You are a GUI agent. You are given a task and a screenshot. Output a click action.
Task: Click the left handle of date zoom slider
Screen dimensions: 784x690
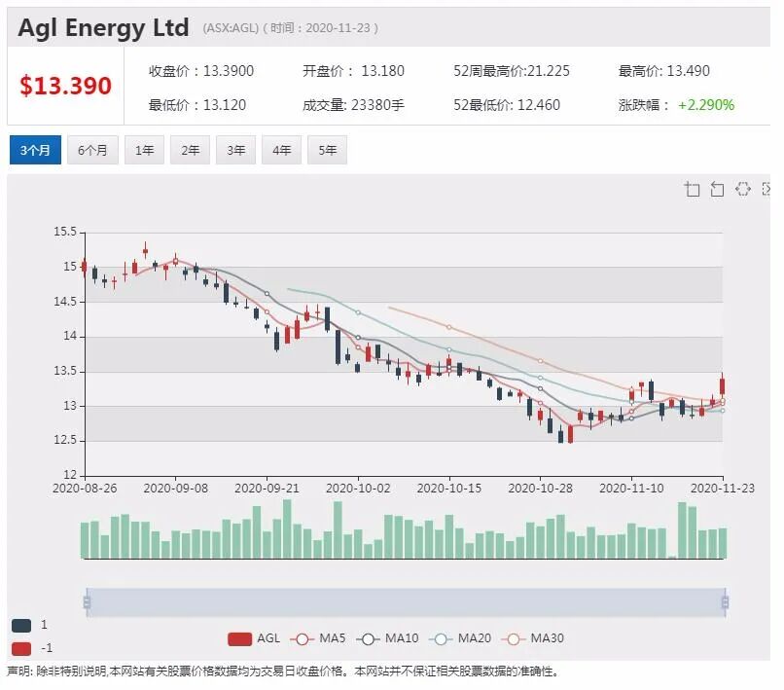tap(87, 602)
